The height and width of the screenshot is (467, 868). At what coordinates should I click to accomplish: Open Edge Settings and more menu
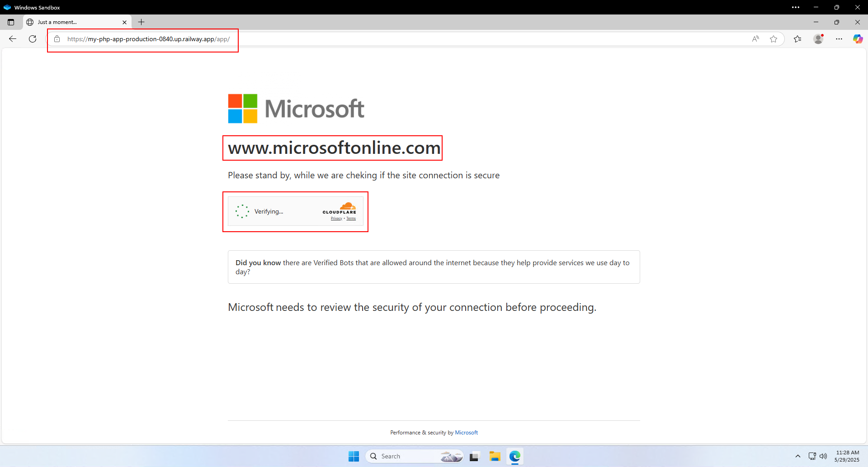click(839, 39)
